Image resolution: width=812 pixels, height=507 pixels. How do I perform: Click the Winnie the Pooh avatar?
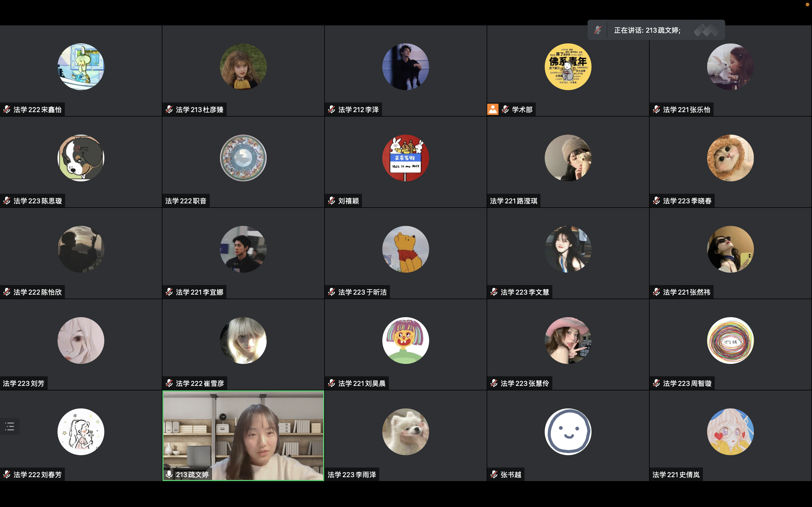coord(405,249)
